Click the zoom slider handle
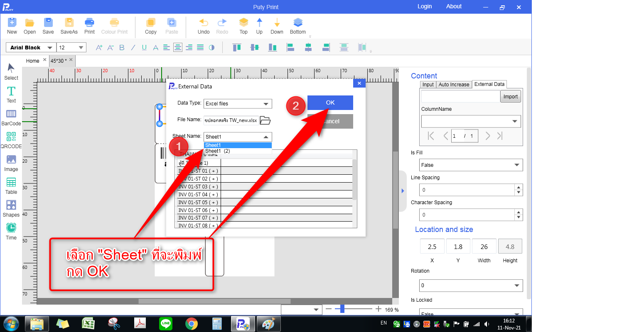The height and width of the screenshot is (332, 644). coord(342,309)
